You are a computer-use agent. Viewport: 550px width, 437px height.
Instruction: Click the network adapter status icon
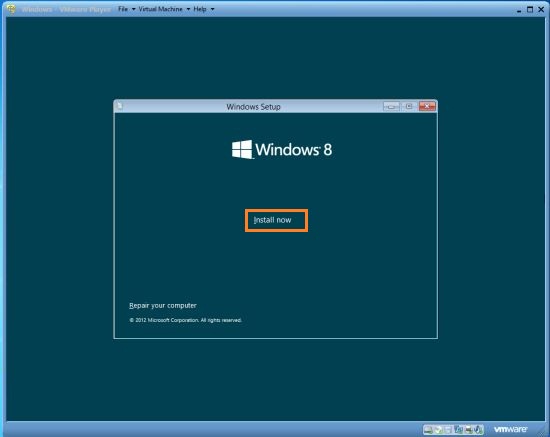pos(459,430)
